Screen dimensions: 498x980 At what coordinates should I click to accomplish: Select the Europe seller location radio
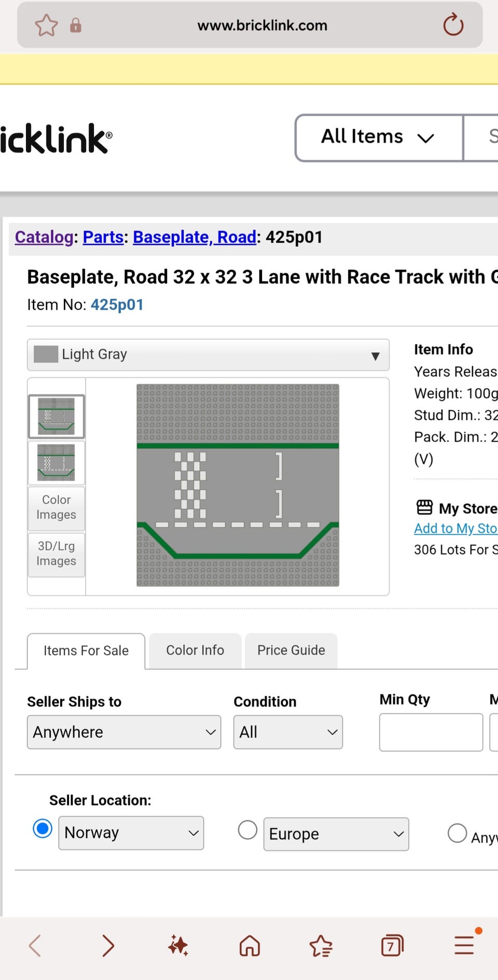click(x=247, y=830)
